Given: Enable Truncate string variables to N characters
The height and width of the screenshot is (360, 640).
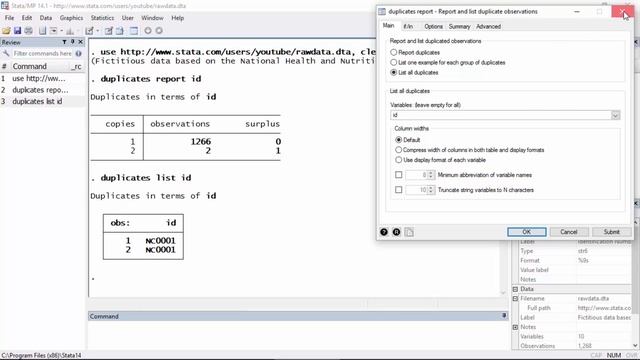Looking at the screenshot, I should [x=399, y=190].
